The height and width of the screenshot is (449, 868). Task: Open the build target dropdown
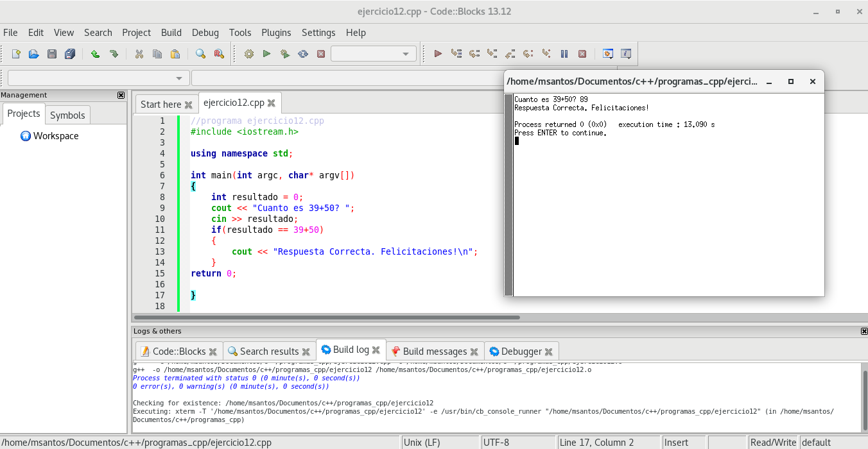tap(405, 54)
